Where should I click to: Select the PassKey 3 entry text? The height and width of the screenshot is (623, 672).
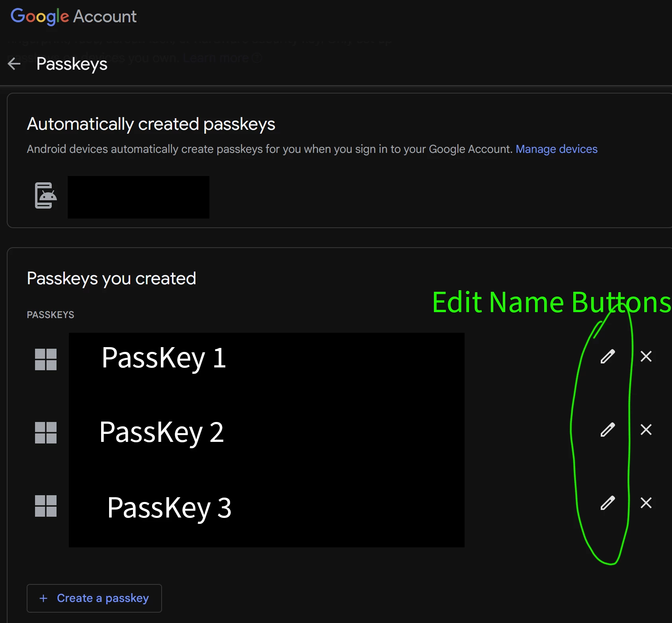pyautogui.click(x=169, y=508)
